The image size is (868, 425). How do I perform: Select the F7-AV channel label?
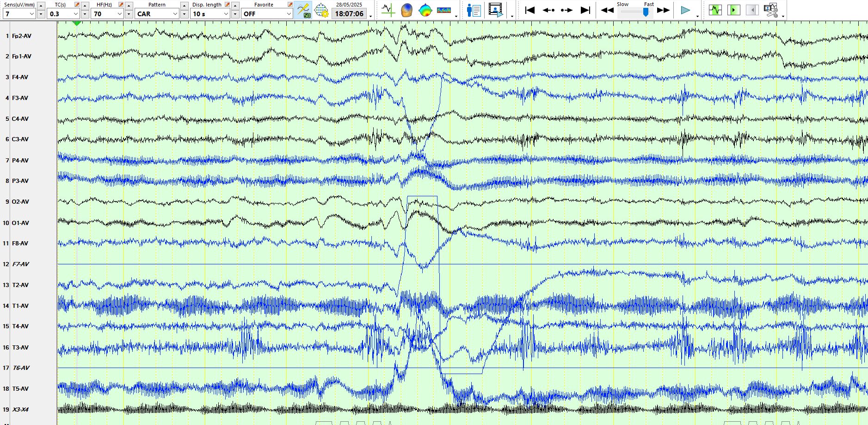[21, 264]
